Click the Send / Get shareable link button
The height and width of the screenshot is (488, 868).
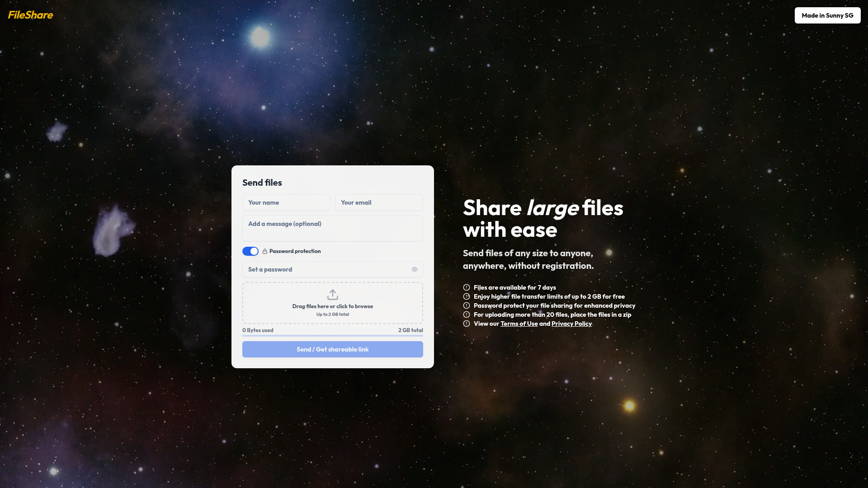[x=332, y=349]
